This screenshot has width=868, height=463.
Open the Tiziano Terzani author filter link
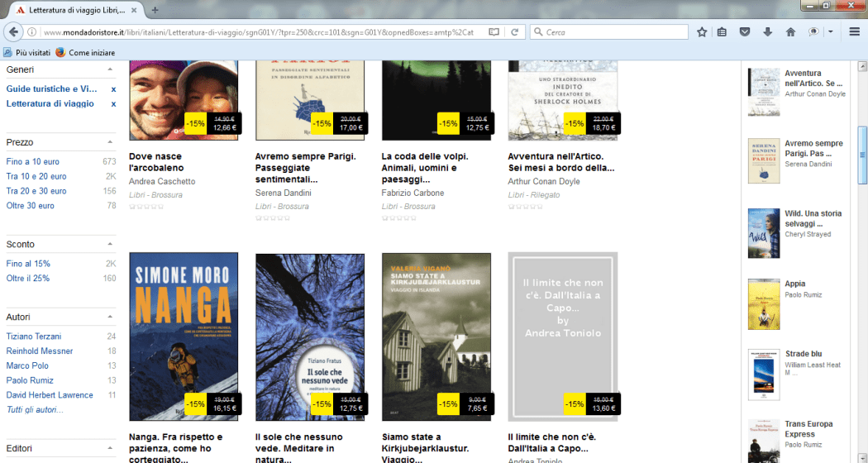36,337
